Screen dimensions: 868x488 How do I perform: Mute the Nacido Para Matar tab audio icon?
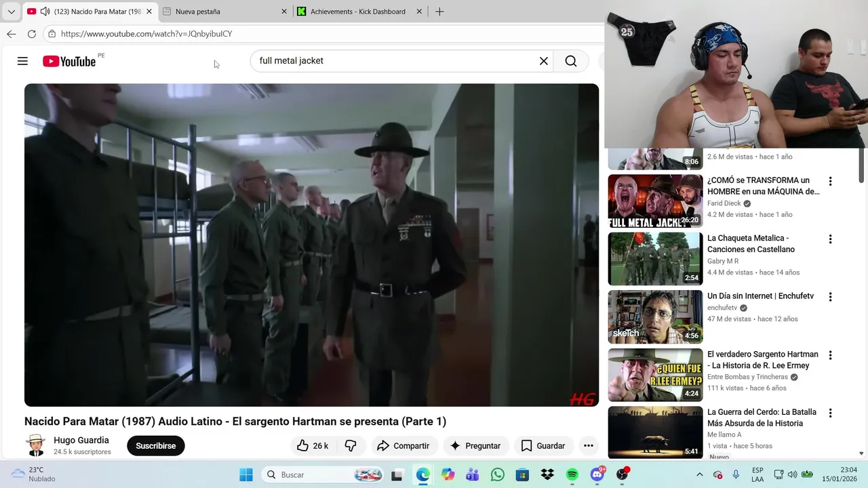pos(45,12)
